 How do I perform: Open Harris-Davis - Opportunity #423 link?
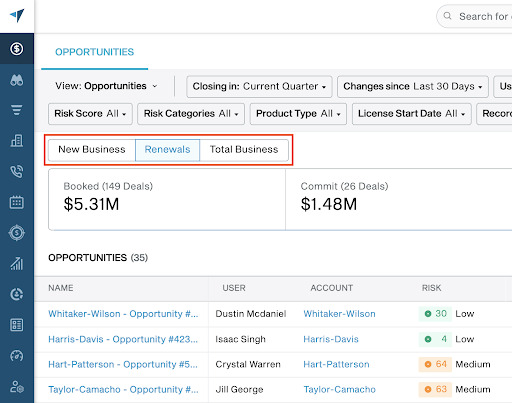pyautogui.click(x=123, y=339)
